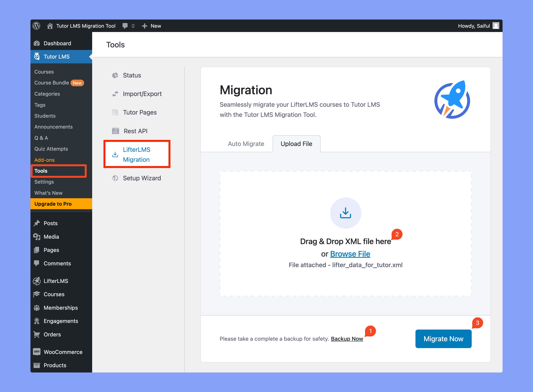This screenshot has height=392, width=533.
Task: Click the WordPress logo in admin bar
Action: pyautogui.click(x=36, y=26)
